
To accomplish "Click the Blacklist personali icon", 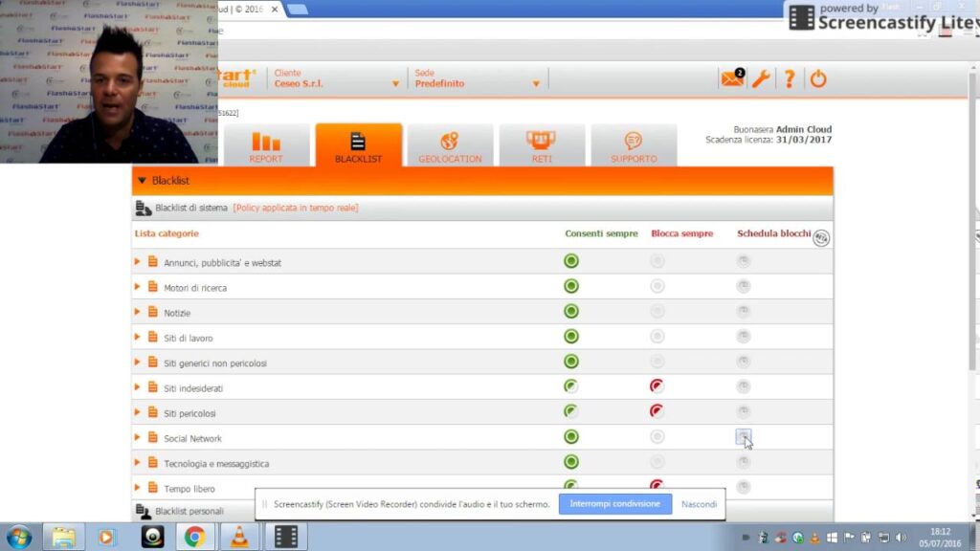I will click(144, 511).
